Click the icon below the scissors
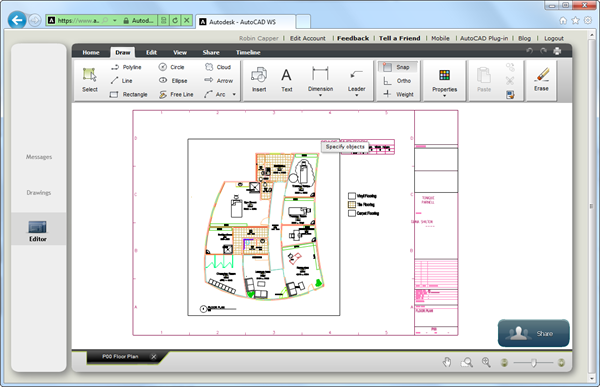Screen dimensions: 600x387 tap(510, 95)
